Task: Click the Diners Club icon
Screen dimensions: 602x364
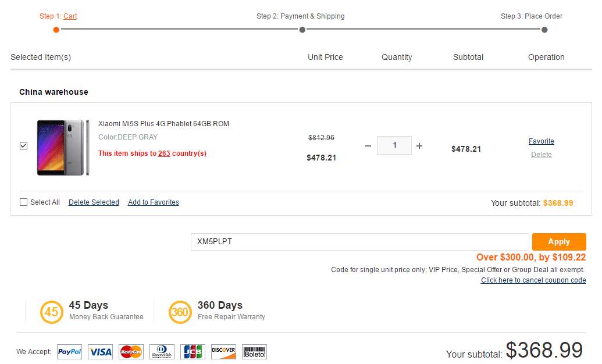Action: [162, 352]
